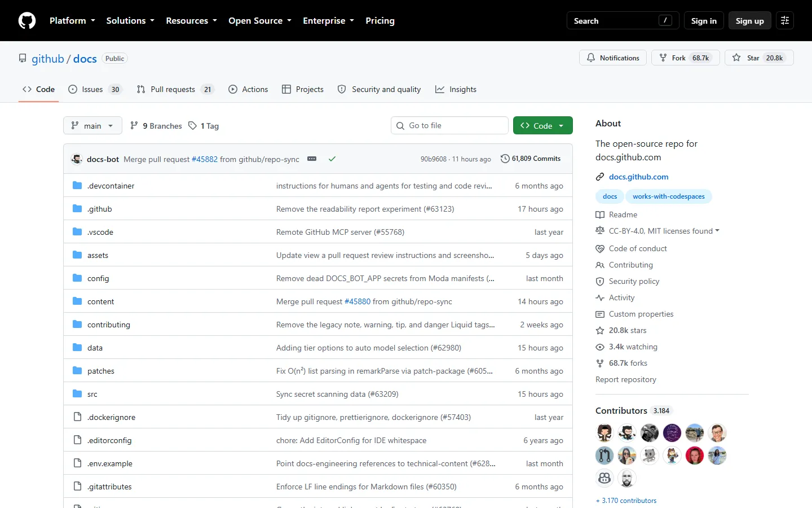Switch to the Issues tab
The width and height of the screenshot is (812, 508).
tap(95, 89)
